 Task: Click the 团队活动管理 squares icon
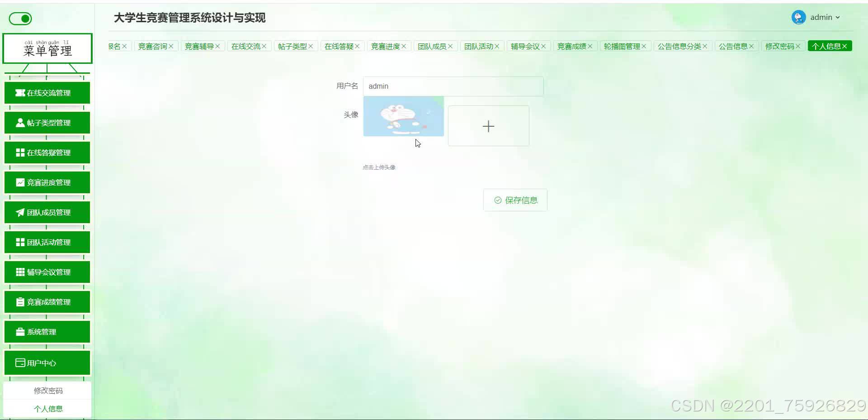click(x=20, y=242)
